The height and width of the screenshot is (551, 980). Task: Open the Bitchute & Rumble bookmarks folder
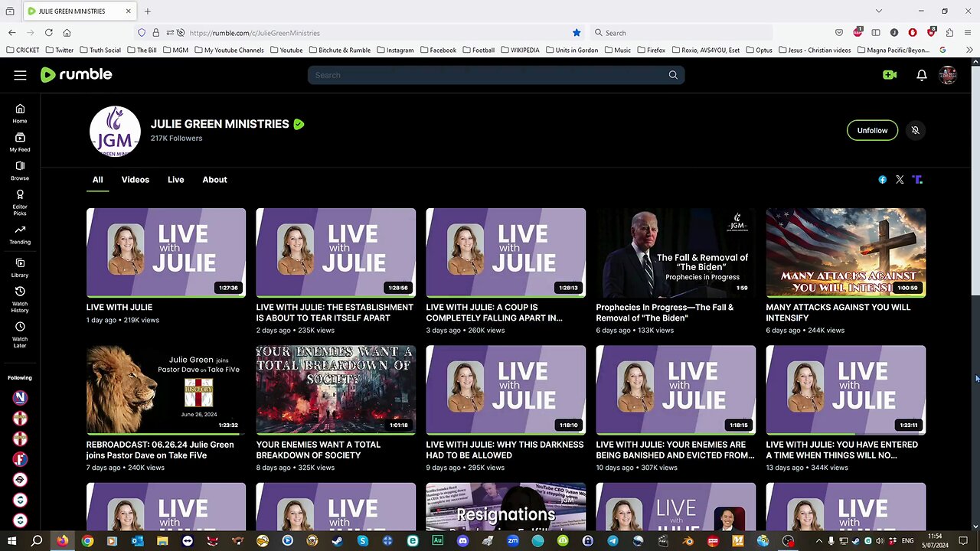[339, 50]
